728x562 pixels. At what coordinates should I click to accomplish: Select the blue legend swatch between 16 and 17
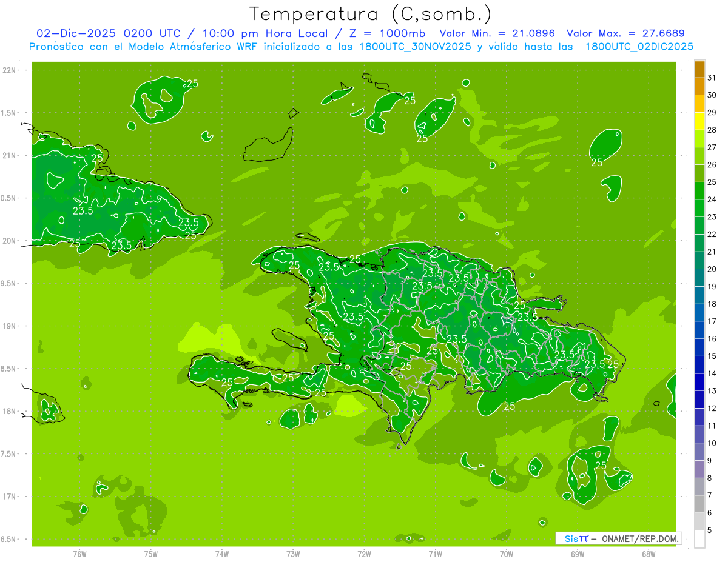(x=699, y=330)
